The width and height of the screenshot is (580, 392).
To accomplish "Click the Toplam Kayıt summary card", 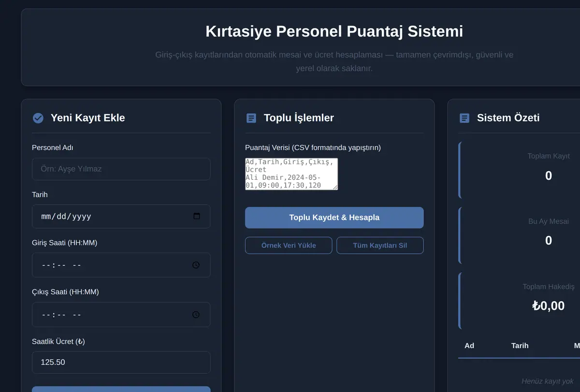I will [519, 170].
